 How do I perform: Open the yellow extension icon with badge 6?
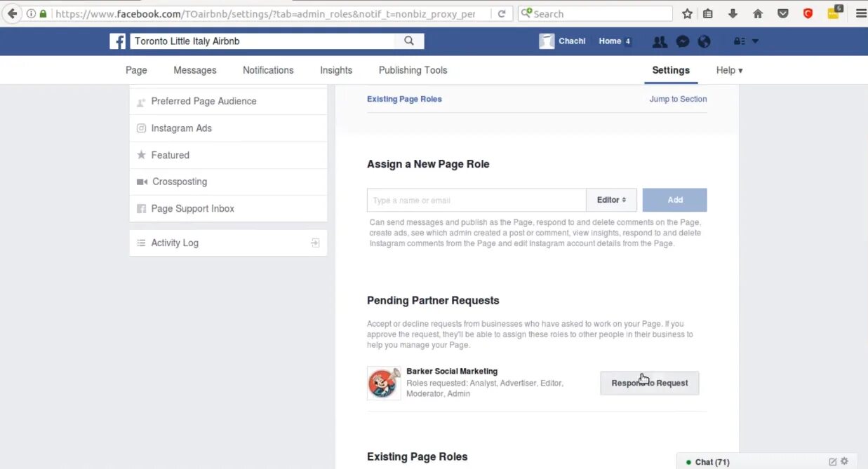click(834, 12)
